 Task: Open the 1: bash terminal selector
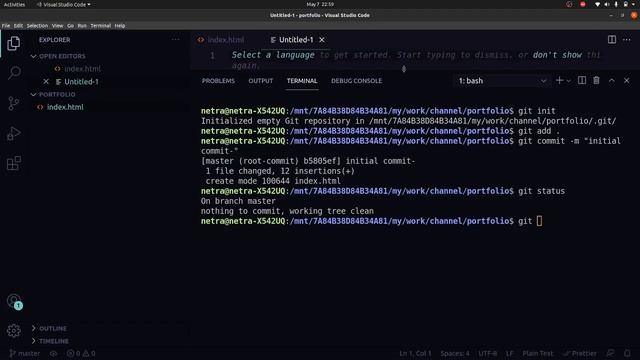tap(502, 81)
